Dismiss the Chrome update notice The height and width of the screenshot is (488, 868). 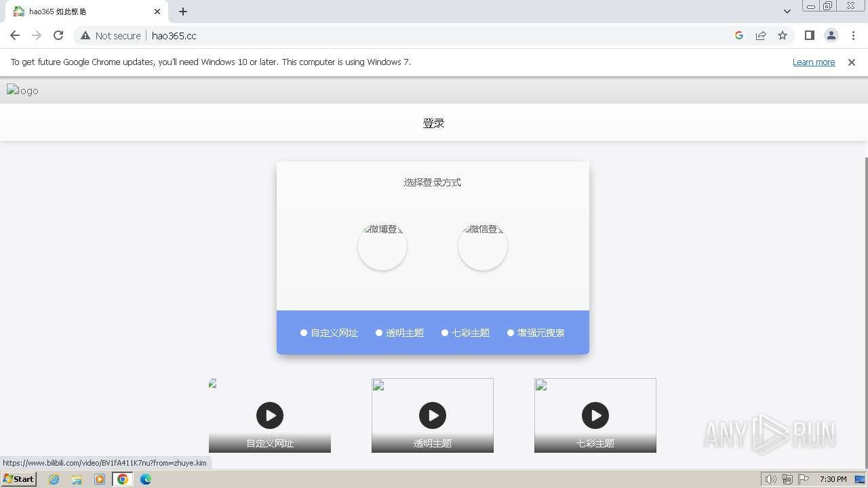852,62
